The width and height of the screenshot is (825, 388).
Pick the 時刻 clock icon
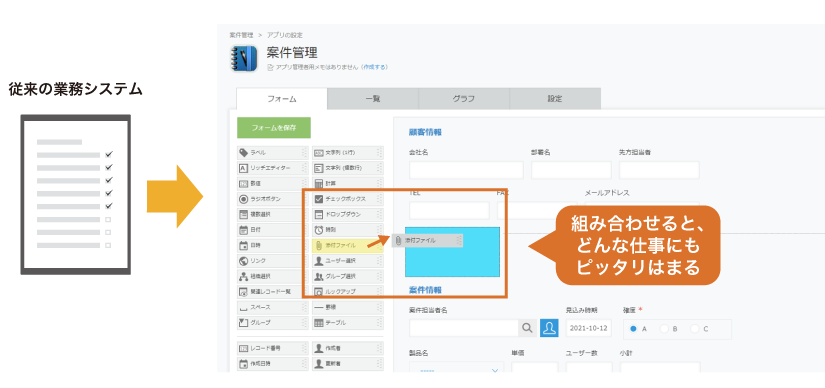coord(318,230)
